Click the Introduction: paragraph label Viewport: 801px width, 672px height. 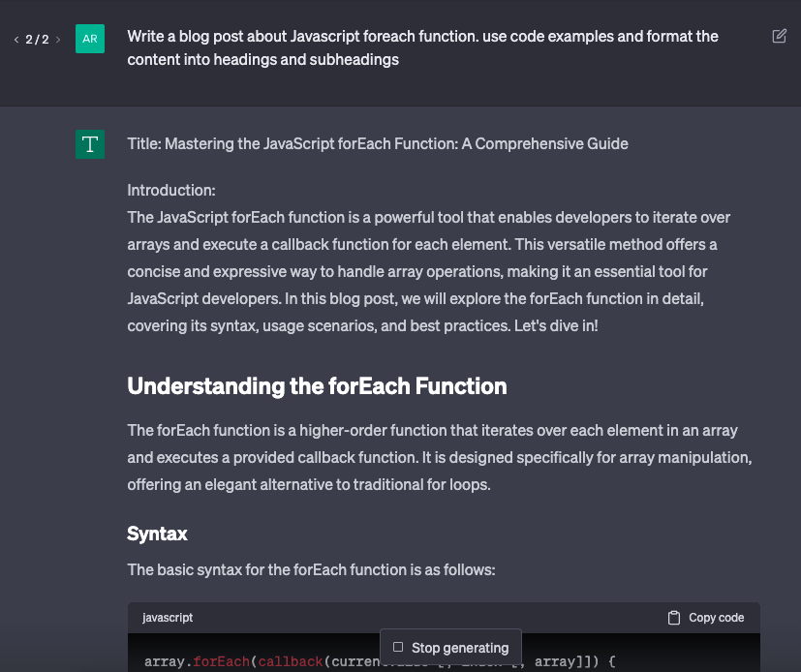click(171, 191)
